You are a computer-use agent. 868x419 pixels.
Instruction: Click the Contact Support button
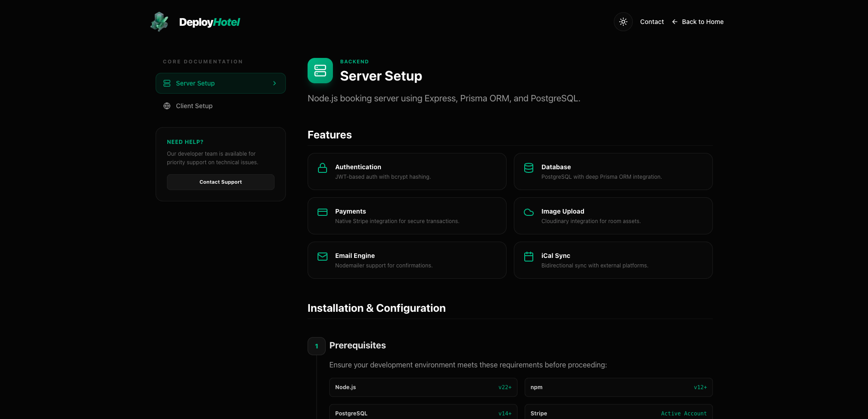[220, 182]
